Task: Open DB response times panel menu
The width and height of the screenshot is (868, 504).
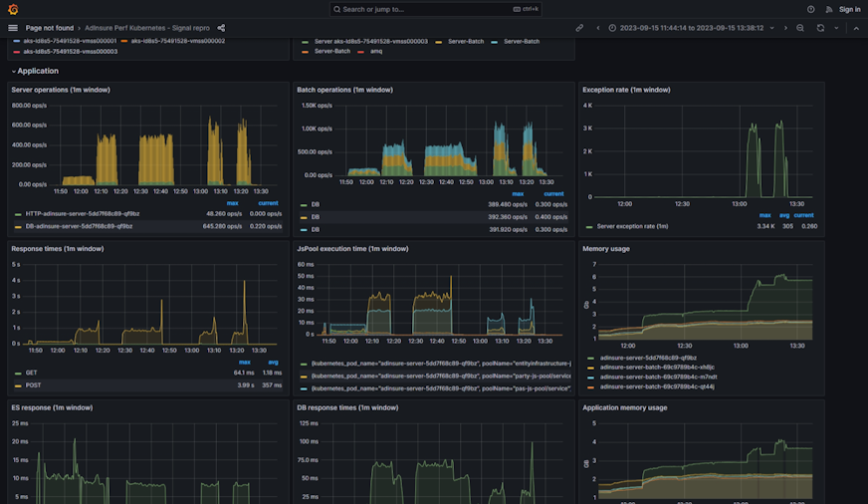Action: tap(347, 407)
